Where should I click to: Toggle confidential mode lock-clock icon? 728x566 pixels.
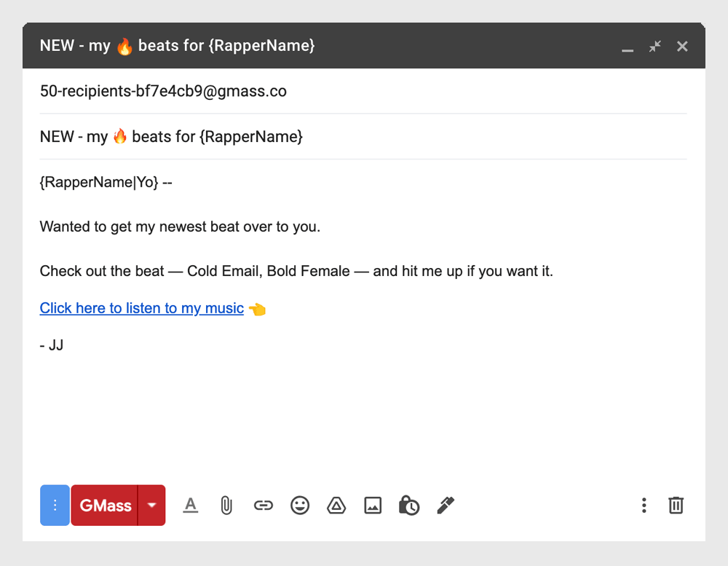click(x=409, y=505)
